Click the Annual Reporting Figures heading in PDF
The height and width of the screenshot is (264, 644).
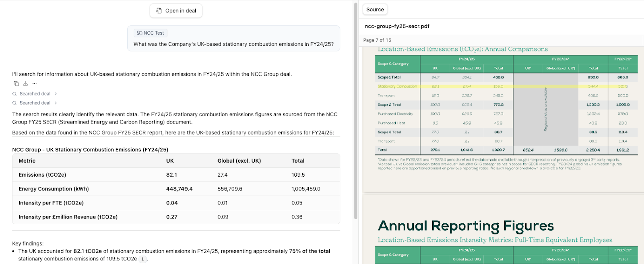466,226
